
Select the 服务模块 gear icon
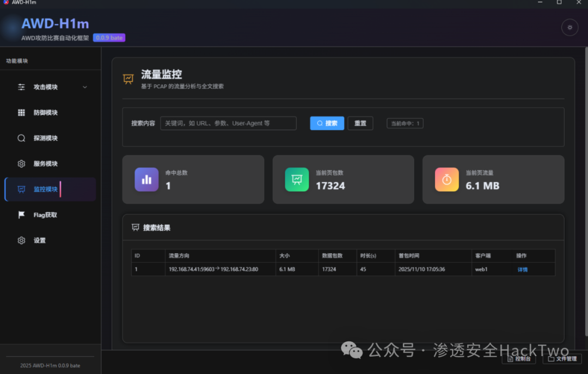coord(21,163)
